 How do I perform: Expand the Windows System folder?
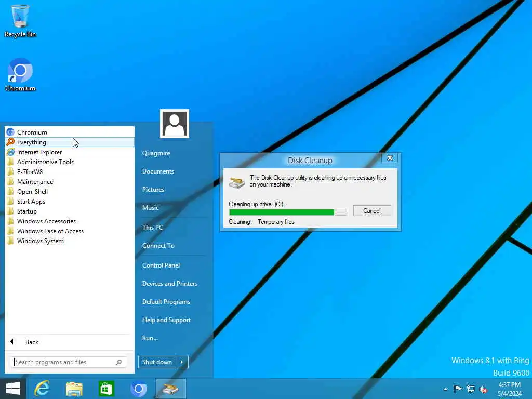[x=70, y=241]
